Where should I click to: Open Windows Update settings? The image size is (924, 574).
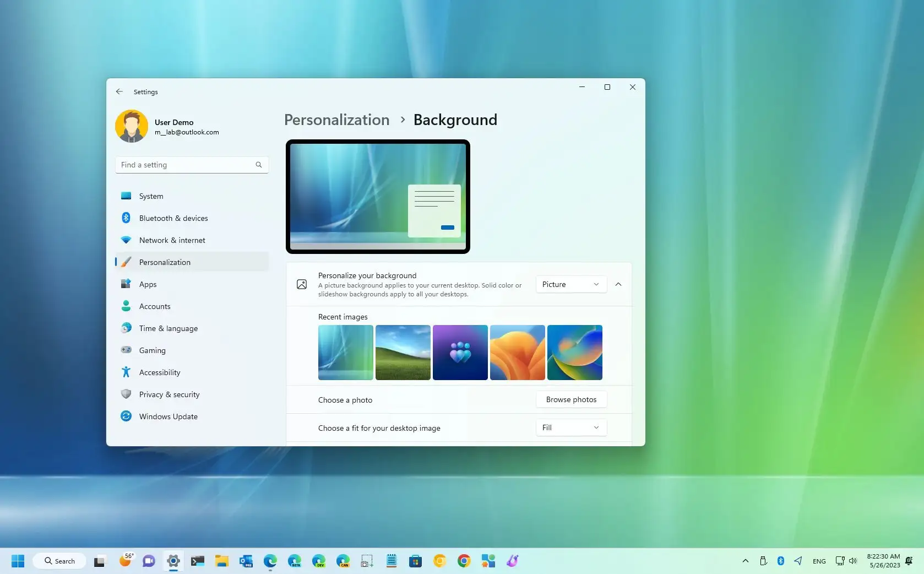pos(192,416)
